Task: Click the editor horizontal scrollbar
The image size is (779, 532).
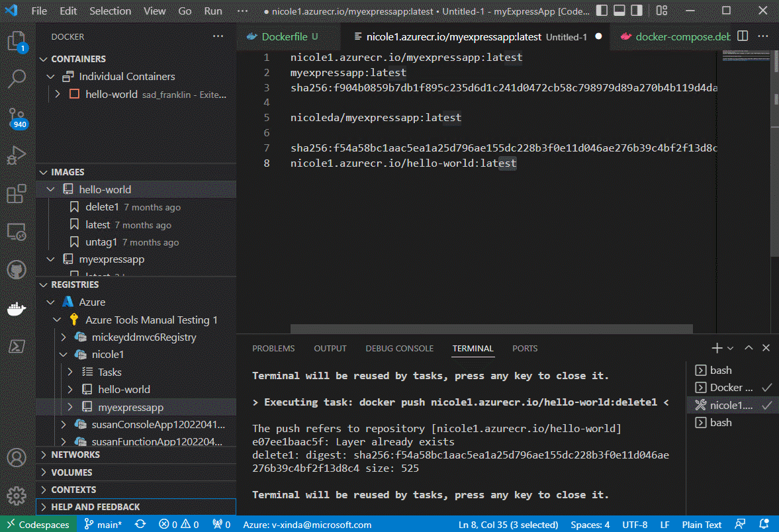Action: pos(491,329)
